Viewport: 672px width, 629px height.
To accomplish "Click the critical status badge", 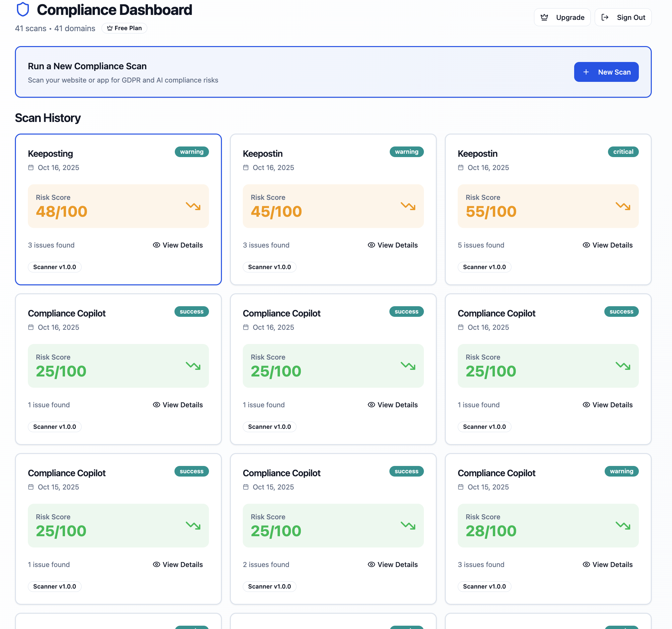I will [623, 152].
